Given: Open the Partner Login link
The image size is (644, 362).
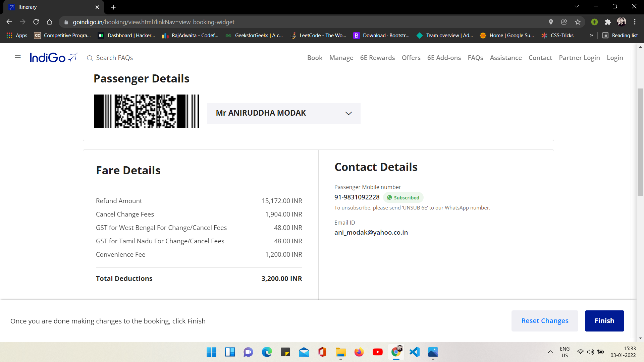Looking at the screenshot, I should 579,58.
